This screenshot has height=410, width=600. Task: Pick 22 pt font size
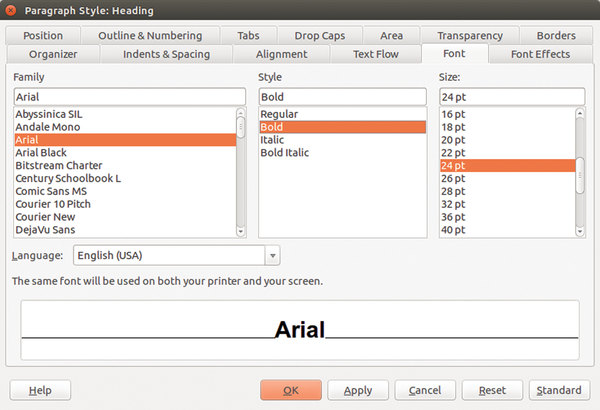507,152
